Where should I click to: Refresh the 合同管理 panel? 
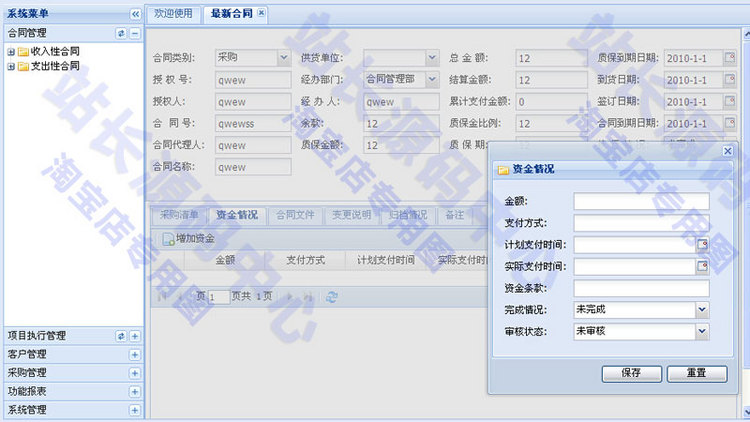tap(121, 33)
